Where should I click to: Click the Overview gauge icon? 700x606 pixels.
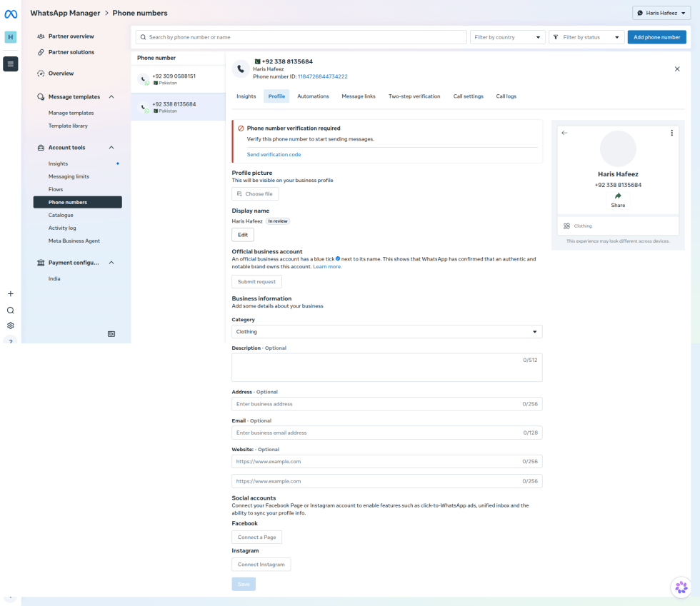tap(41, 74)
